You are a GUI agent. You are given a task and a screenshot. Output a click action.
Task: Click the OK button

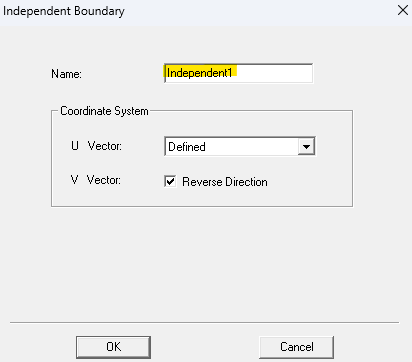(x=113, y=347)
